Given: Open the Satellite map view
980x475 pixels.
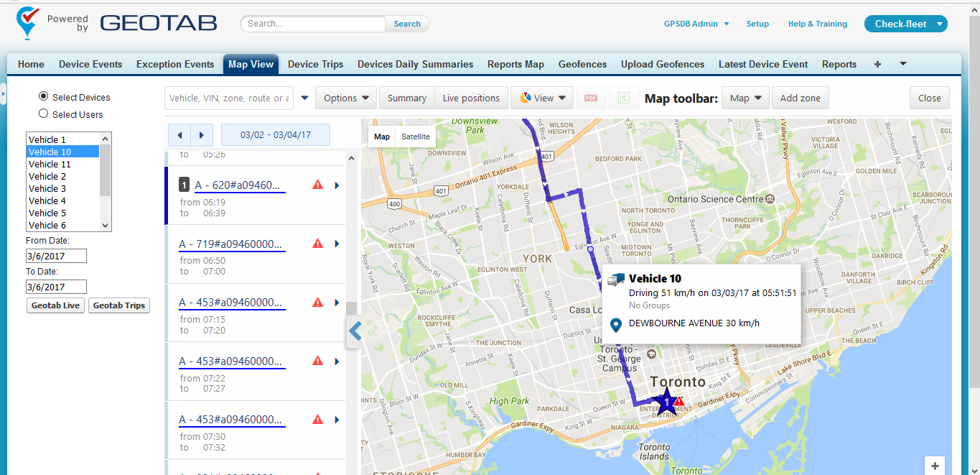Looking at the screenshot, I should pyautogui.click(x=415, y=136).
